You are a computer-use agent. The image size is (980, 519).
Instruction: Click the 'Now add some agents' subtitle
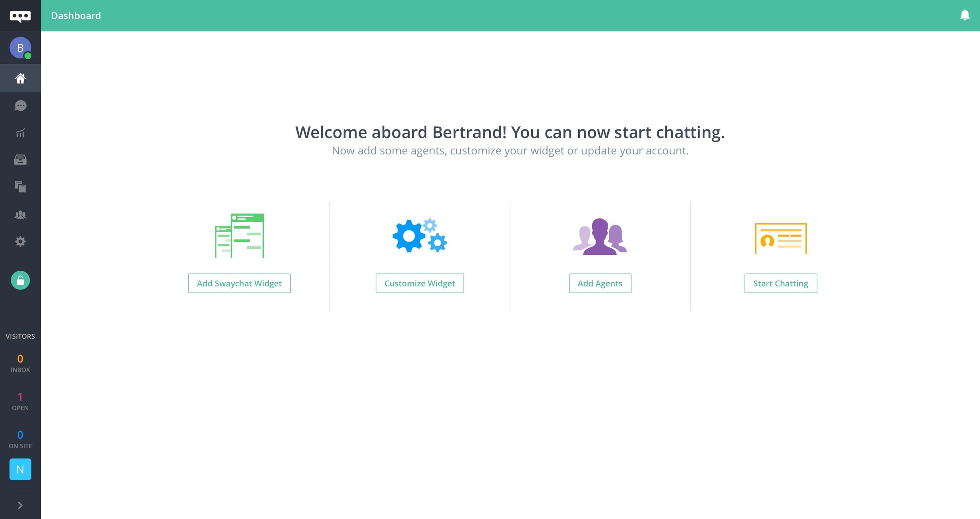click(x=510, y=151)
